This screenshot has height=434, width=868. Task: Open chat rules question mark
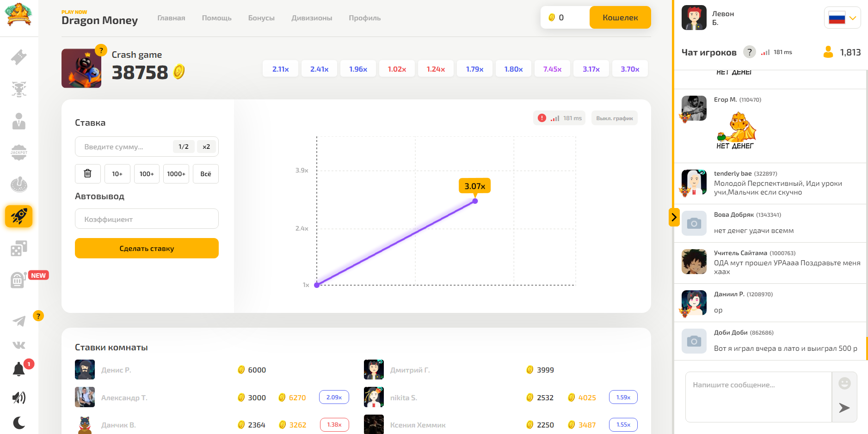(749, 52)
